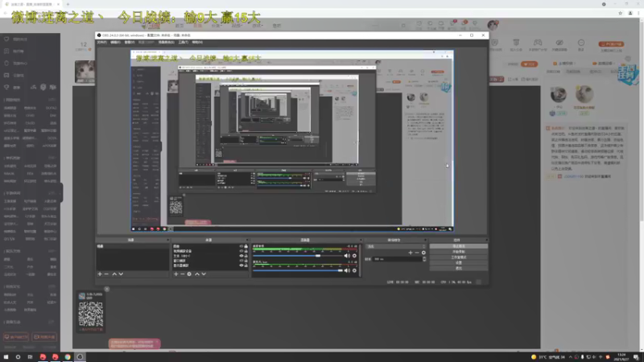This screenshot has height=362, width=644.
Task: Remove the selected scene with the minus icon
Action: [x=106, y=274]
